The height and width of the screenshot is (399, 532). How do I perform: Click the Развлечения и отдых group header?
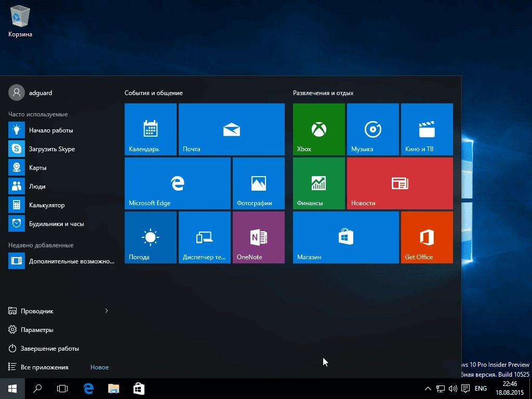pos(323,92)
